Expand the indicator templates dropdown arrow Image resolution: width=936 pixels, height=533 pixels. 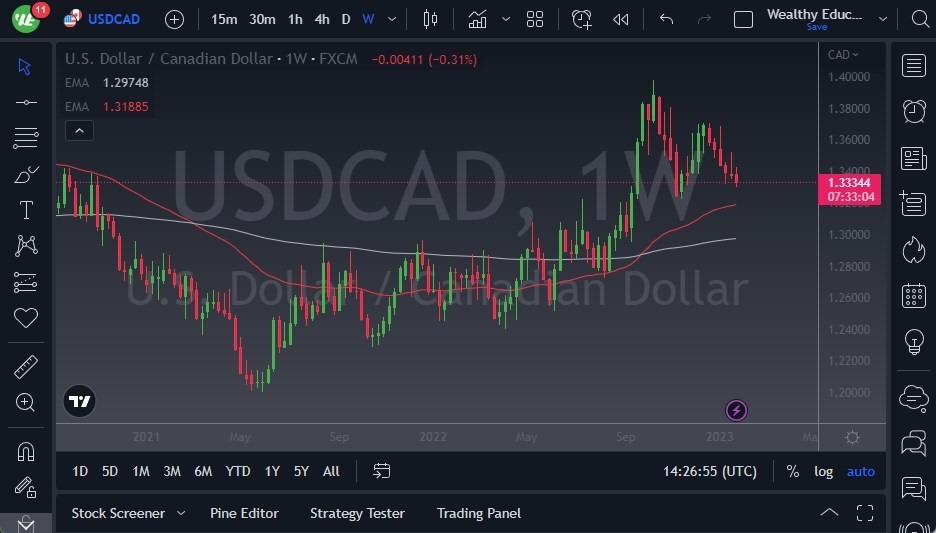click(x=506, y=20)
